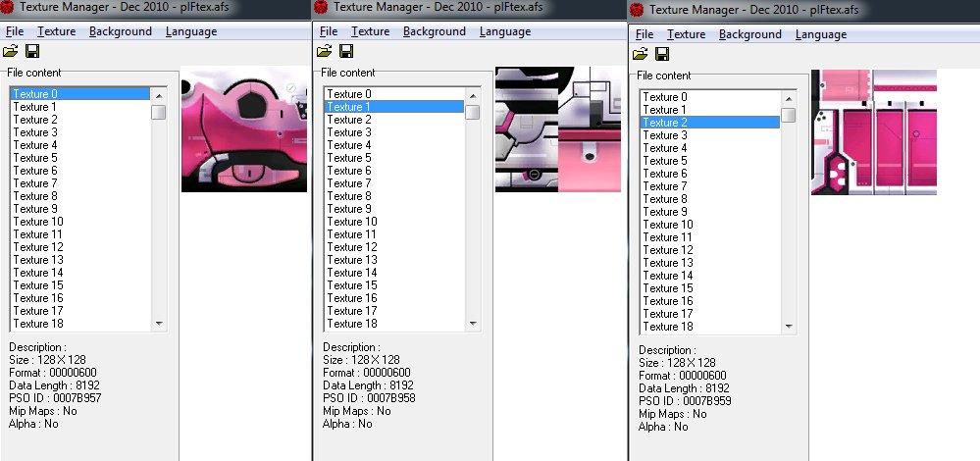Open Background menu in left window

120,31
